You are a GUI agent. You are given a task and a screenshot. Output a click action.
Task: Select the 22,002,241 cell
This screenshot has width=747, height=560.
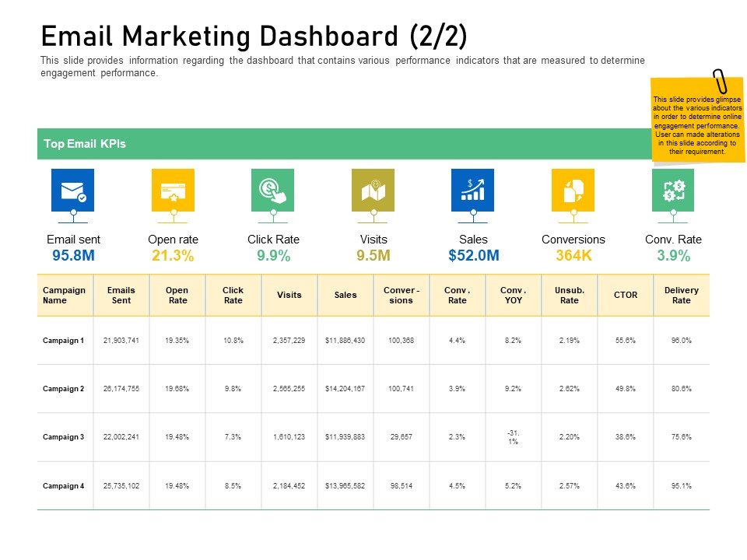point(121,436)
